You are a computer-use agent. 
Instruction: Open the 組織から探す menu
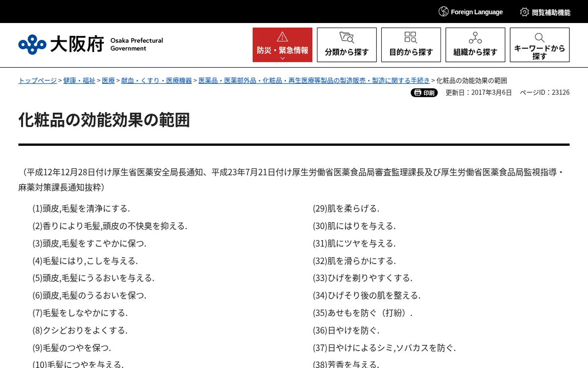pos(475,45)
